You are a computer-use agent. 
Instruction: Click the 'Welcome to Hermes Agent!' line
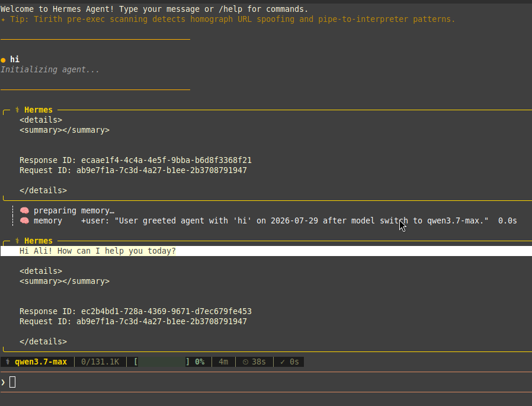(x=155, y=9)
